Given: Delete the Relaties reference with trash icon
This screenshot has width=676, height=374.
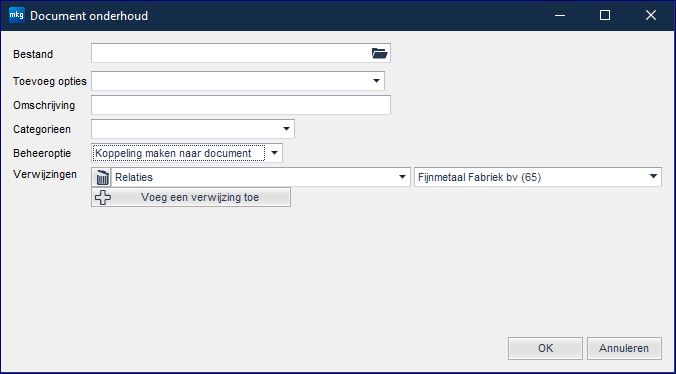Looking at the screenshot, I should [102, 177].
